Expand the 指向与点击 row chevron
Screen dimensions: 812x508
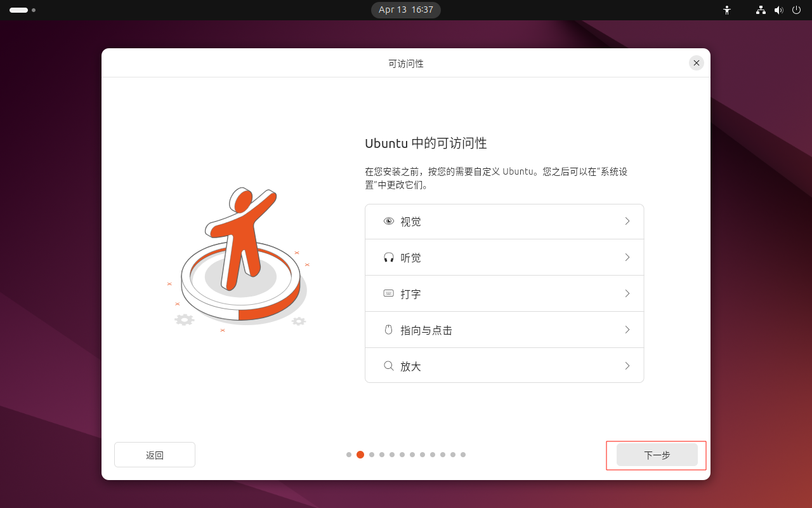(627, 330)
